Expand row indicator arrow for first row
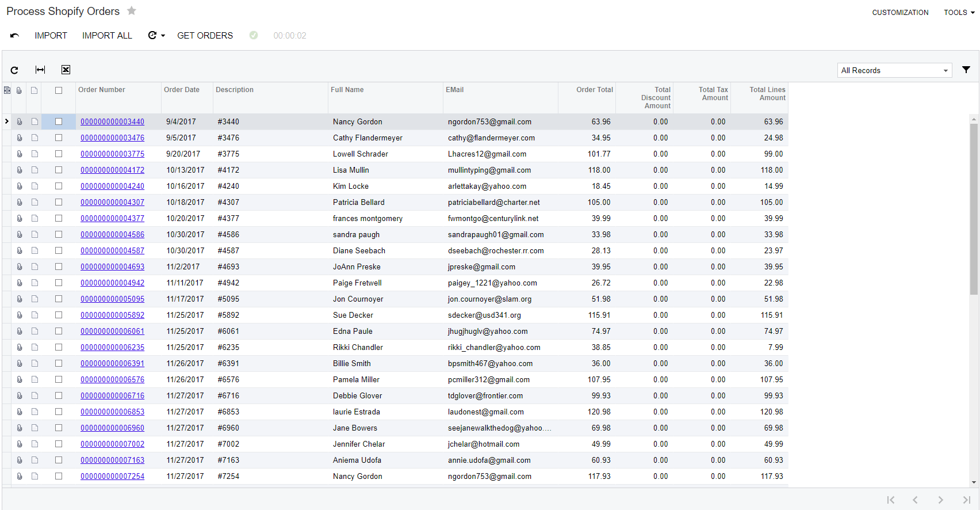980x510 pixels. pos(6,121)
